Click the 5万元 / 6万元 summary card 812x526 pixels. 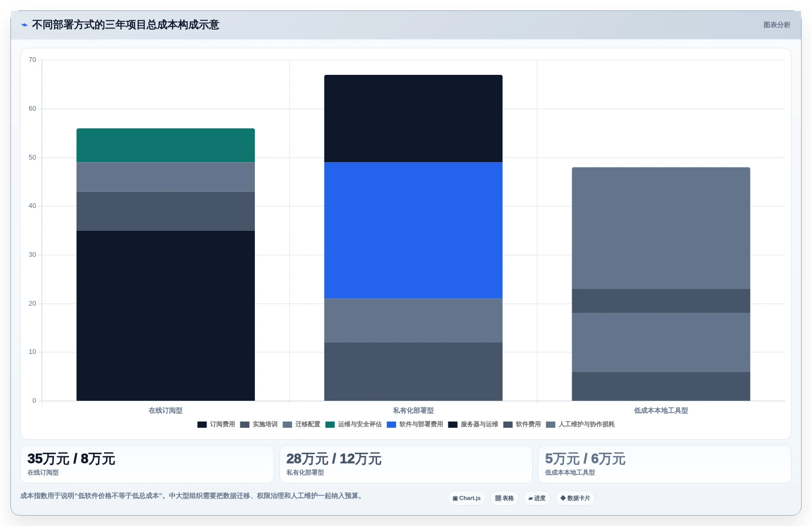pos(665,464)
